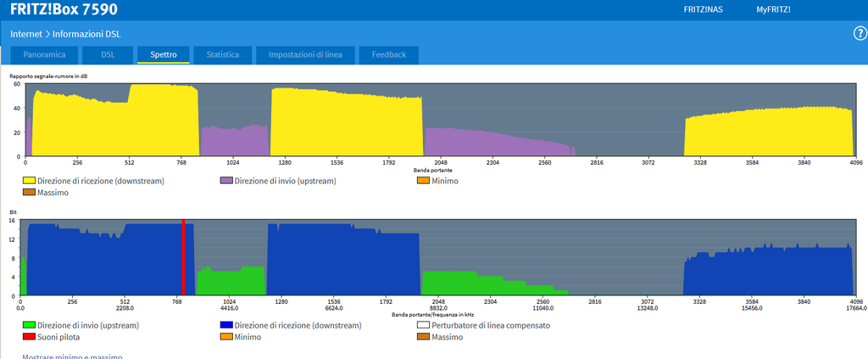
Task: Click the FRITZ!Box 7590 logo title
Action: pyautogui.click(x=64, y=10)
